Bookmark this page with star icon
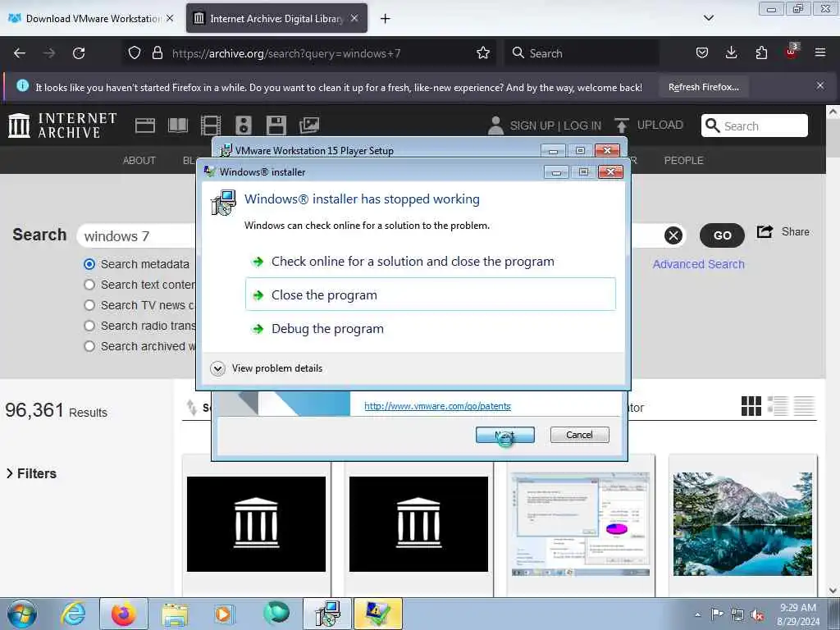Image resolution: width=840 pixels, height=630 pixels. pos(482,53)
